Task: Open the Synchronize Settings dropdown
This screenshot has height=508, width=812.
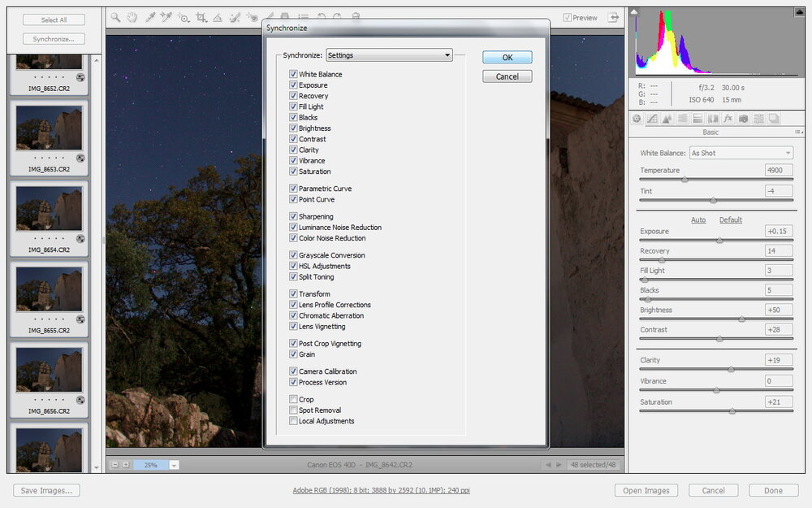Action: 389,55
